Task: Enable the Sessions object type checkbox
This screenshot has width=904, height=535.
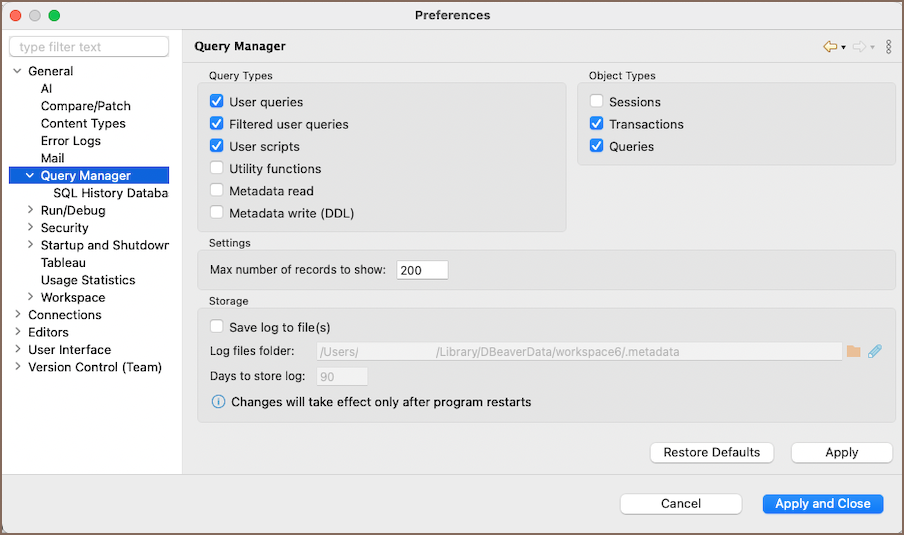Action: tap(597, 102)
